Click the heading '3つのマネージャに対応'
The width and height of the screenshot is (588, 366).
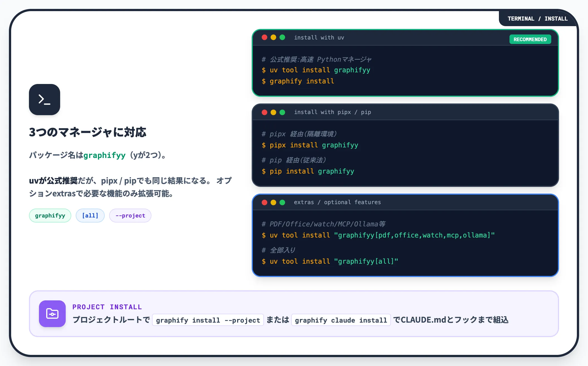pos(88,132)
